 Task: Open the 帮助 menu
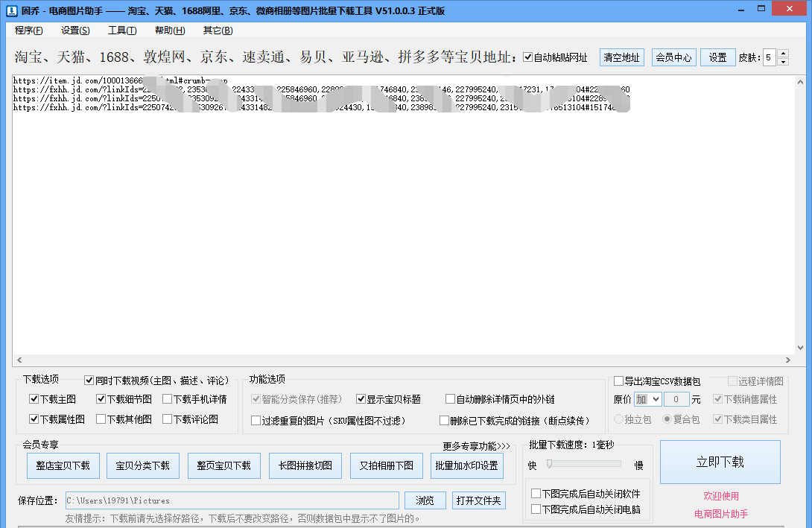(169, 31)
